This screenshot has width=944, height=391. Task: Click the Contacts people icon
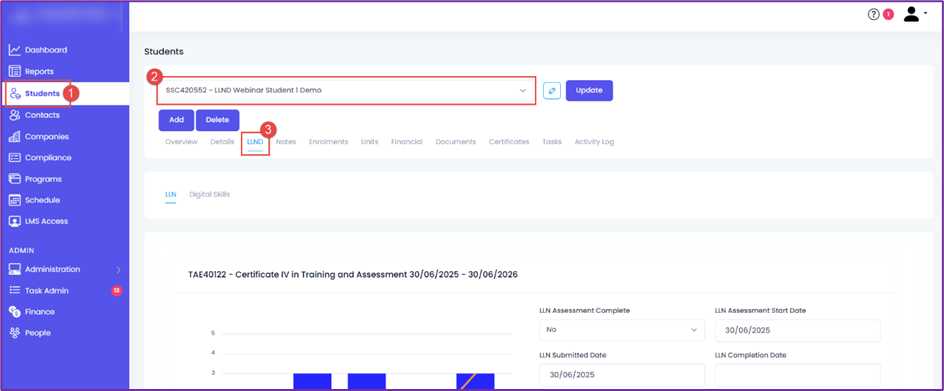tap(15, 115)
